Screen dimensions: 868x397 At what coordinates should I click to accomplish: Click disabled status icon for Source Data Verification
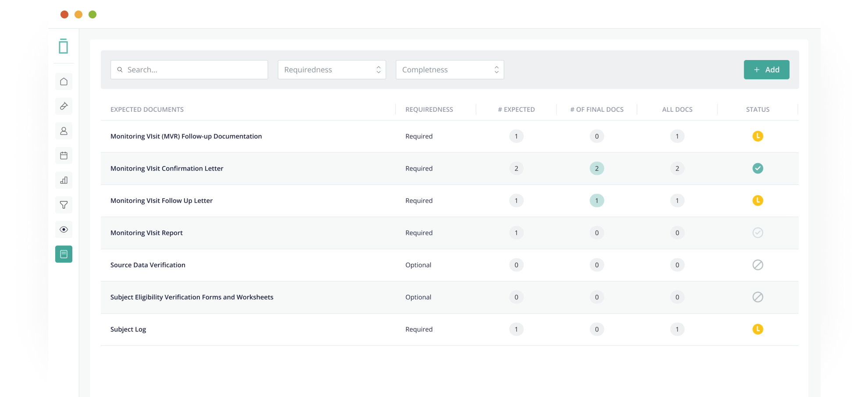[758, 265]
